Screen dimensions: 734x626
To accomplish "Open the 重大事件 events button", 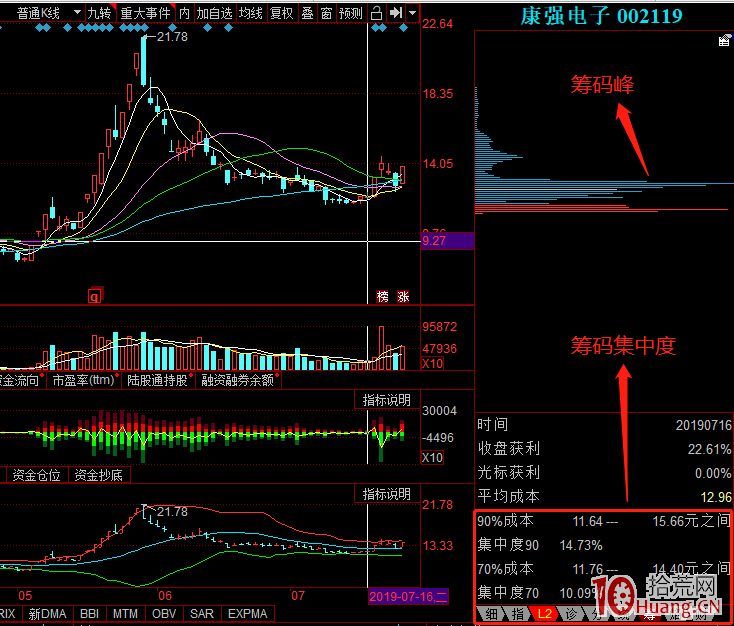I will (x=146, y=13).
